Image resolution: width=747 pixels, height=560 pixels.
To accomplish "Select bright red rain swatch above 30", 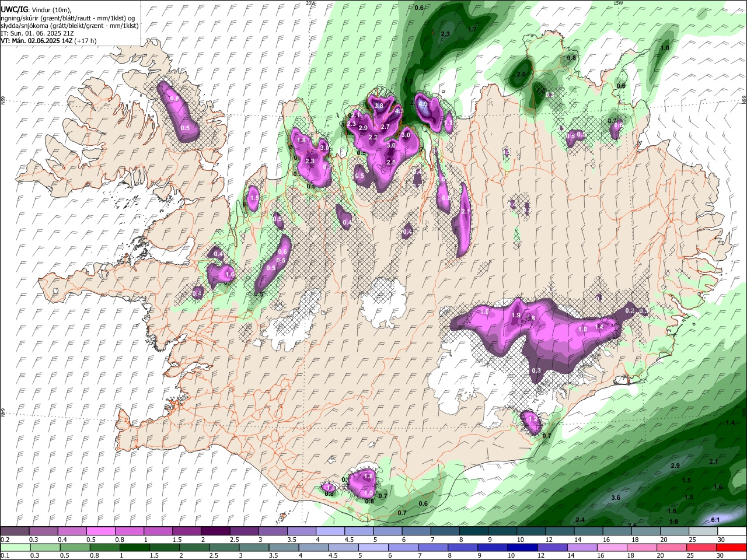I will tap(732, 547).
